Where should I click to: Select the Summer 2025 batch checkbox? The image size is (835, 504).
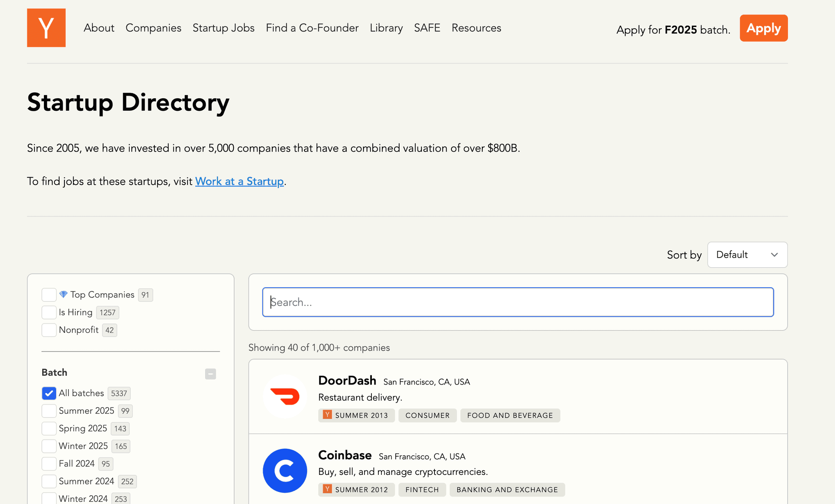49,411
